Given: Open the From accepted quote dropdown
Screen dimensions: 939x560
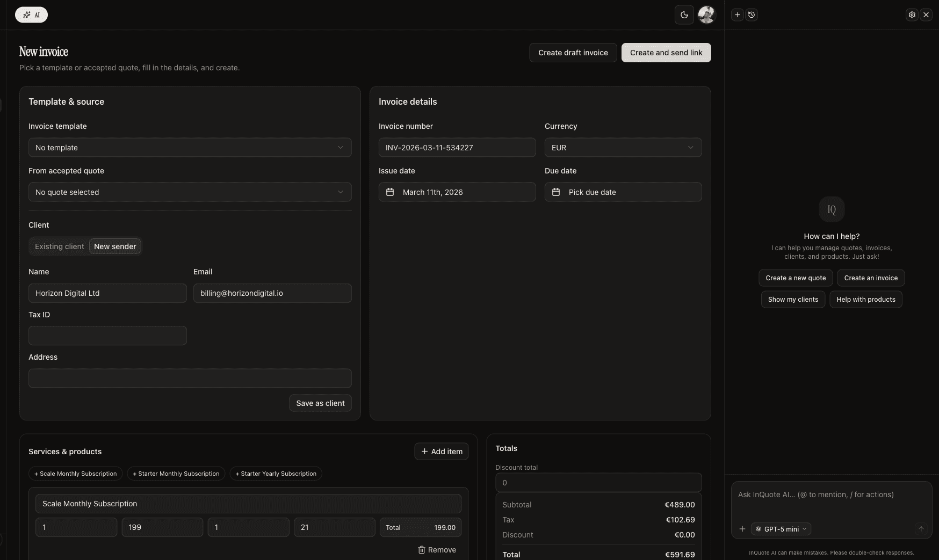Looking at the screenshot, I should pos(190,192).
